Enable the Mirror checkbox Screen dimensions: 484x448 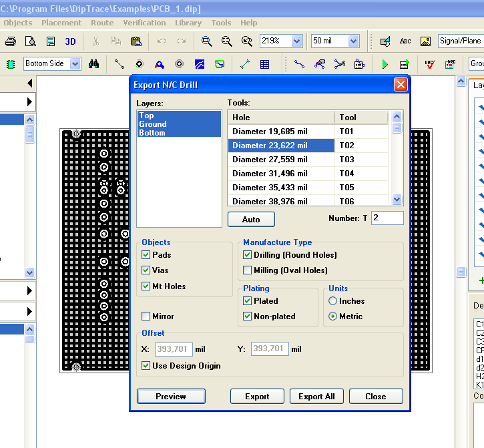[146, 316]
